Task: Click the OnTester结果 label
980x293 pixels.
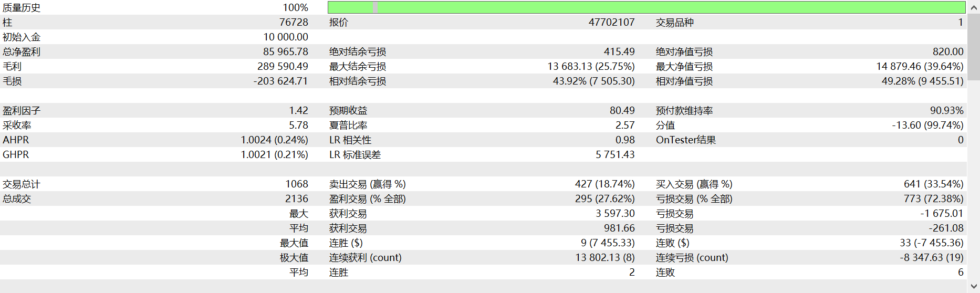Action: (685, 140)
